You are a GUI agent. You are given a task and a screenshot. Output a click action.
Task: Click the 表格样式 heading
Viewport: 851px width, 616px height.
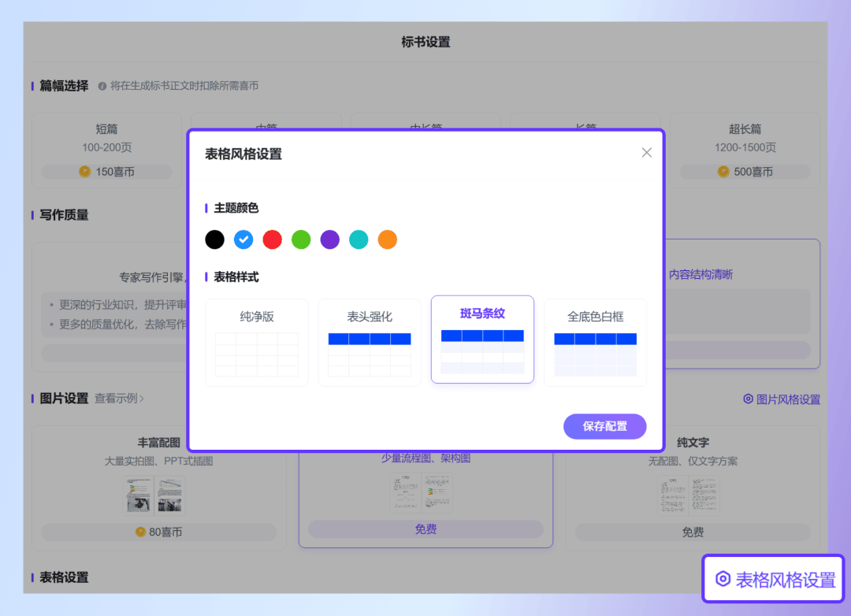click(236, 276)
